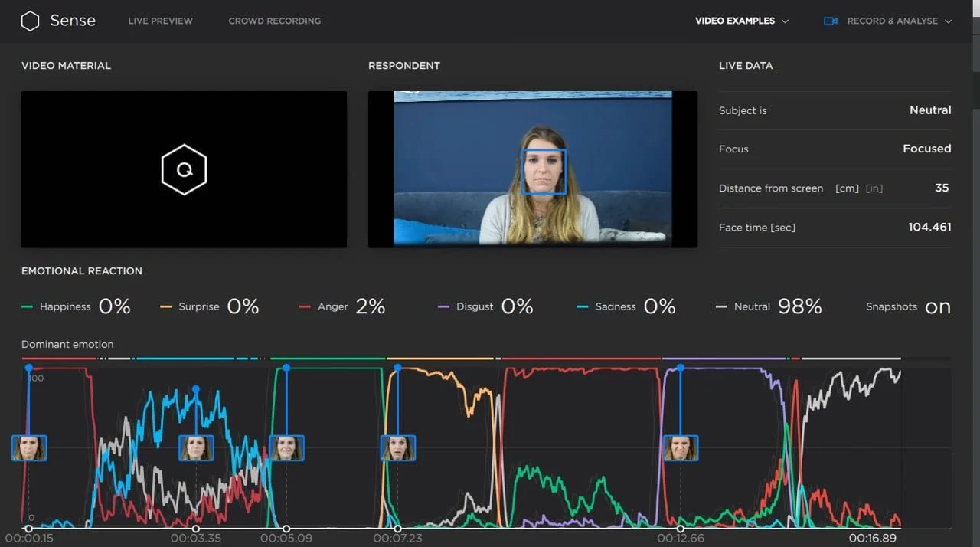This screenshot has width=980, height=547.
Task: Jump to the timeline circle marker at 00:12.66
Action: [681, 529]
